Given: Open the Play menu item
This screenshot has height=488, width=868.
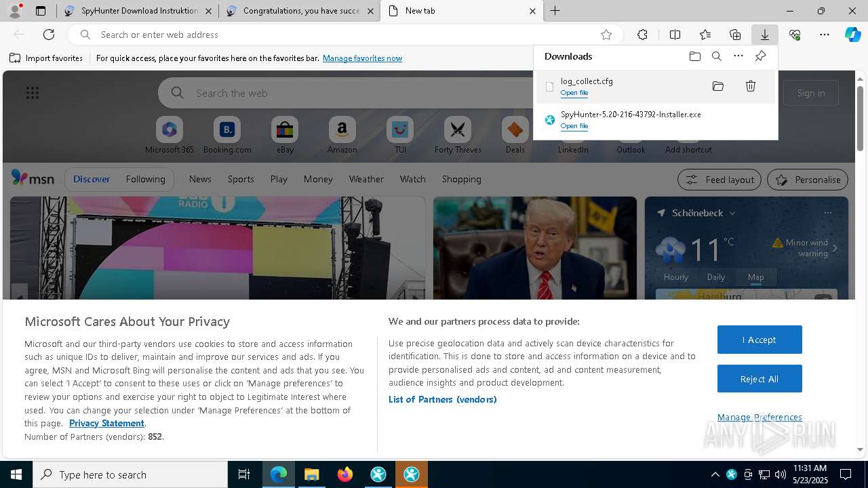Looking at the screenshot, I should (x=279, y=179).
